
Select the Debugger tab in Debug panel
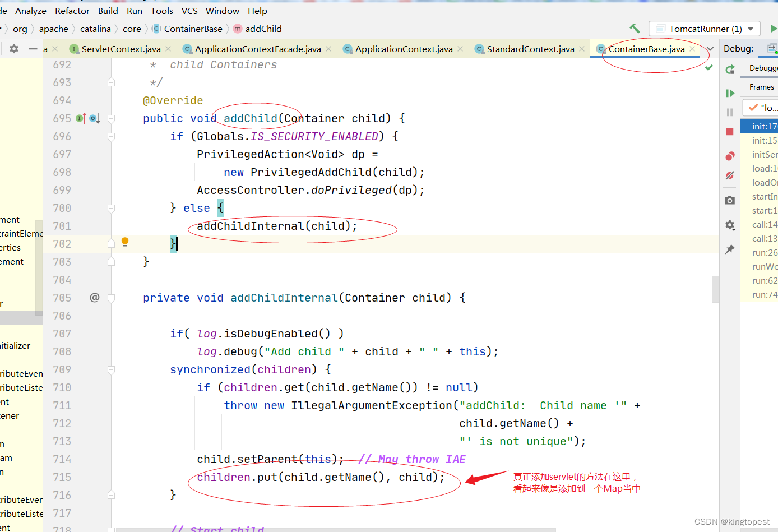point(763,68)
